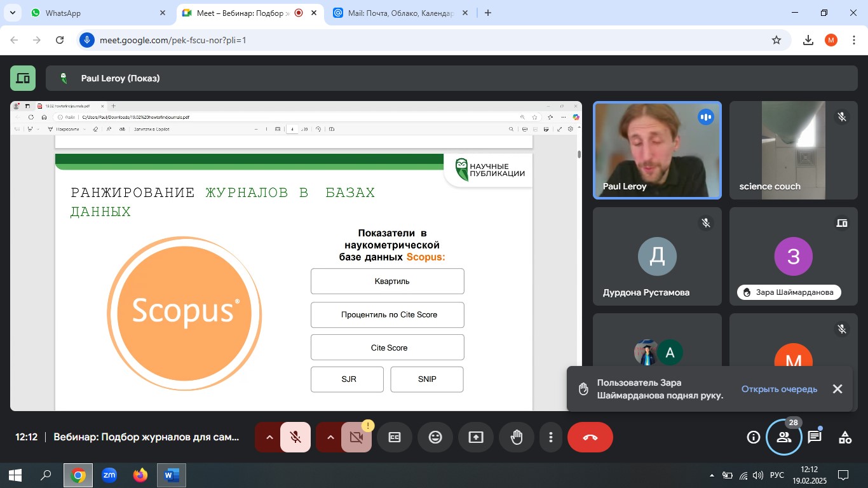Go back to the previous page

pos(14,40)
